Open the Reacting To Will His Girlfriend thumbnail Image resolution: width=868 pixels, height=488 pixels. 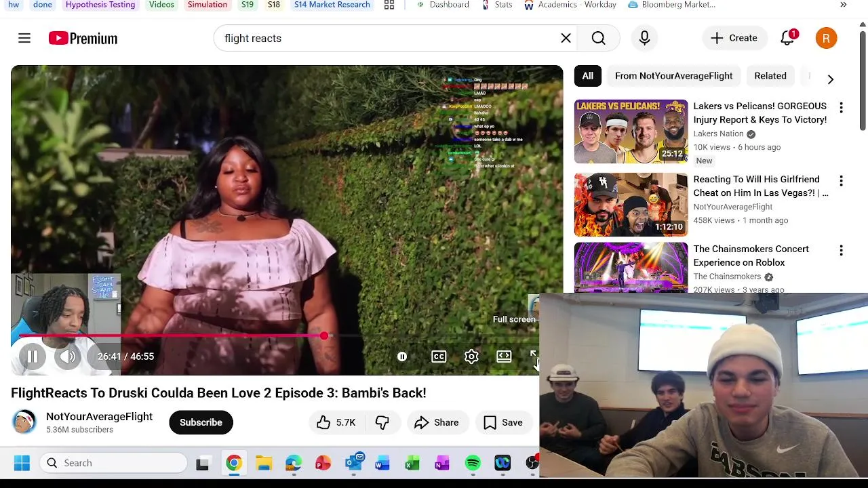pyautogui.click(x=631, y=205)
